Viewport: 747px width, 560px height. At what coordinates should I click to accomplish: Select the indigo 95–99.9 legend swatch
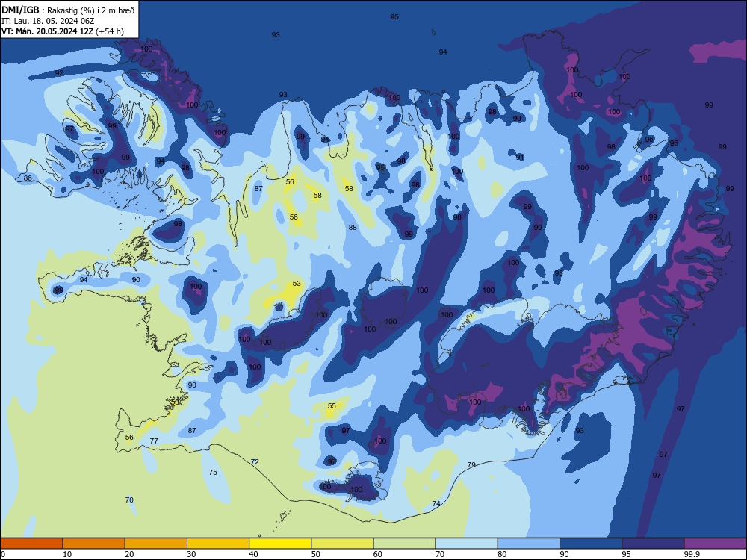pos(653,544)
